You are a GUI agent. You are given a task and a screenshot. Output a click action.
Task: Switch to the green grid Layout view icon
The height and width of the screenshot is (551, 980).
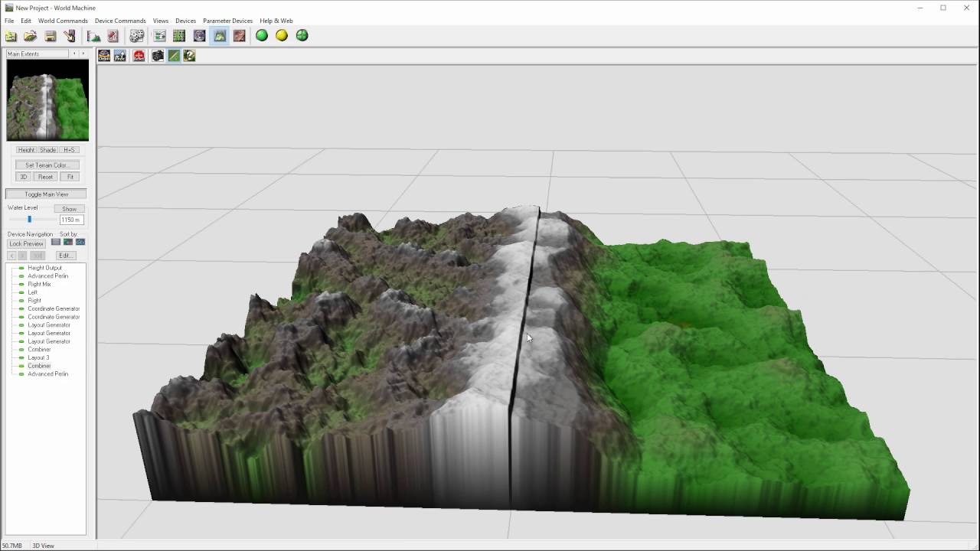click(179, 36)
